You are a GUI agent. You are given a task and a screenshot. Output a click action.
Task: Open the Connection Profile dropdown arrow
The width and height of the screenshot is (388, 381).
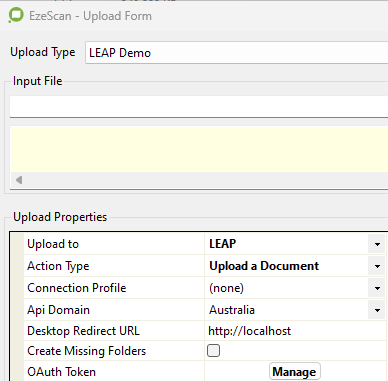377,288
